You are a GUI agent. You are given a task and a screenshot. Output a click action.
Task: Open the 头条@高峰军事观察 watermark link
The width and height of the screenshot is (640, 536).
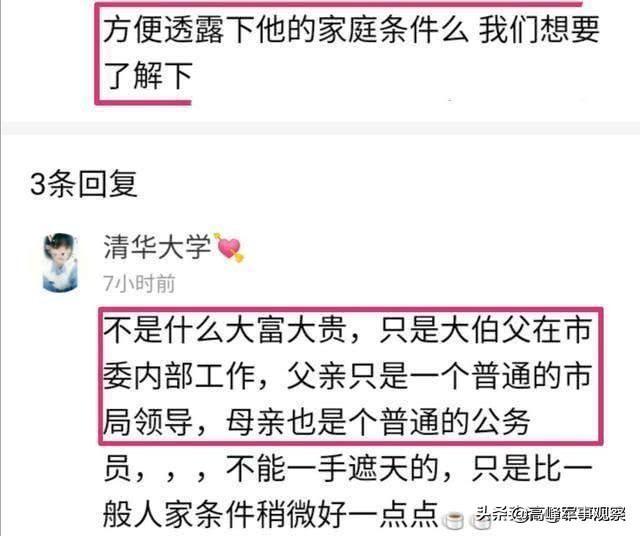coord(551,514)
